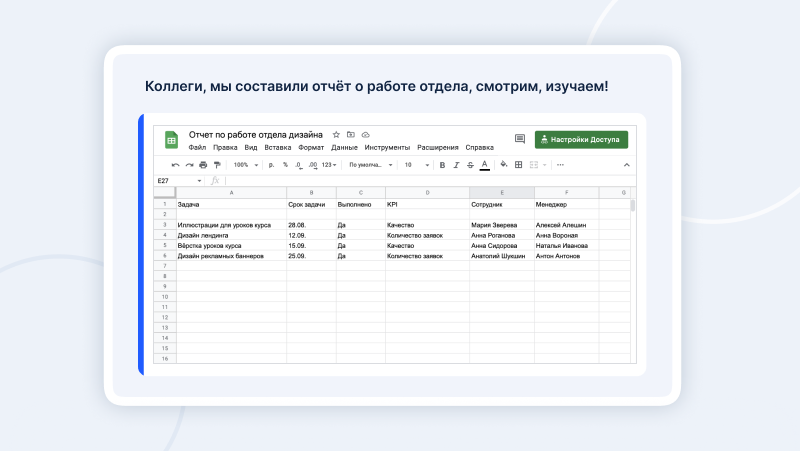The height and width of the screenshot is (451, 800).
Task: Expand the font family dropdown
Action: [368, 165]
